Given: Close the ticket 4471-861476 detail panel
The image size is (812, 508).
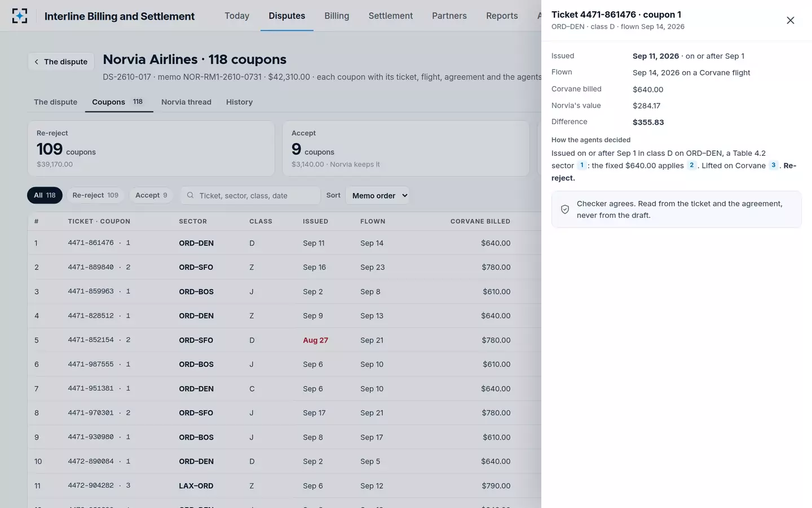Looking at the screenshot, I should pyautogui.click(x=790, y=20).
